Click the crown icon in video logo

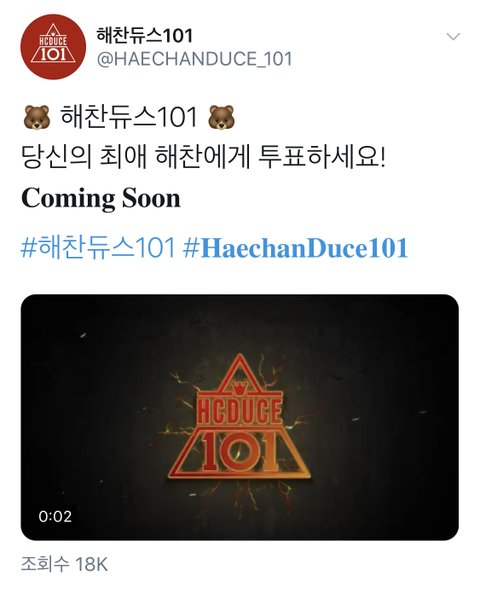(x=238, y=390)
